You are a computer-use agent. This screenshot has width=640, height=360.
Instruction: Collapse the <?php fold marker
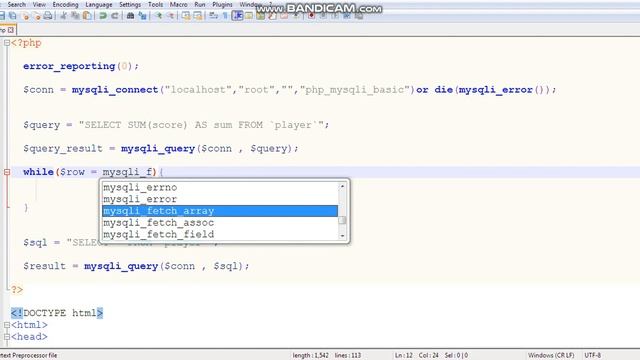pos(7,43)
